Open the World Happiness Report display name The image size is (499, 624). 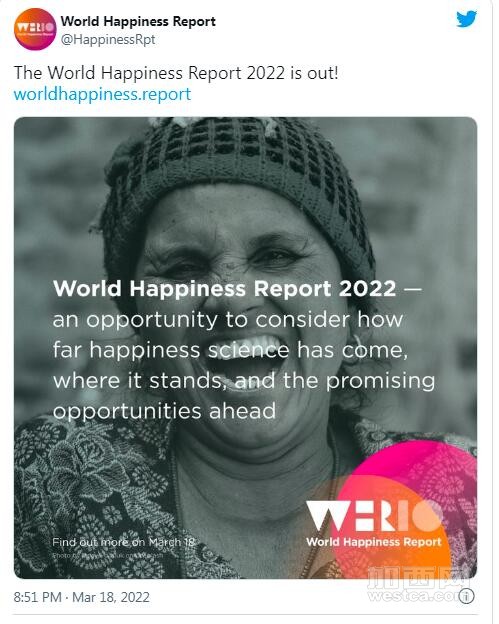tap(140, 21)
